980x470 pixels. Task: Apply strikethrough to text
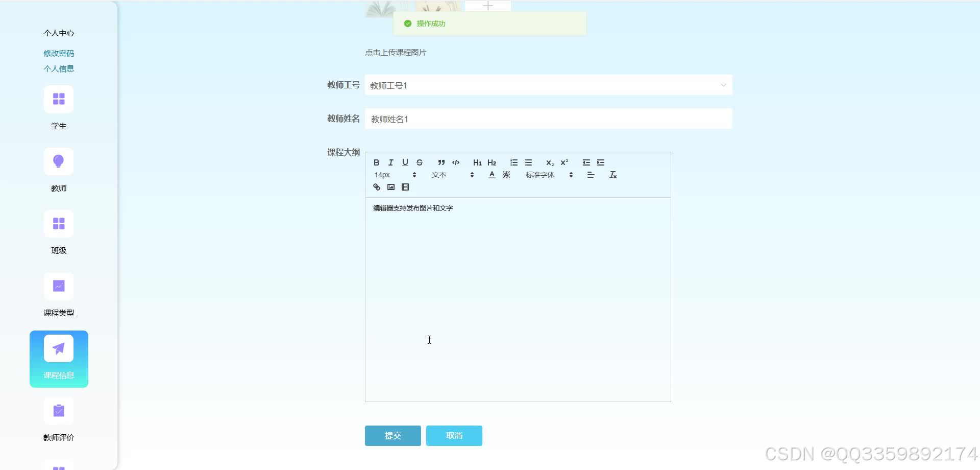point(420,162)
